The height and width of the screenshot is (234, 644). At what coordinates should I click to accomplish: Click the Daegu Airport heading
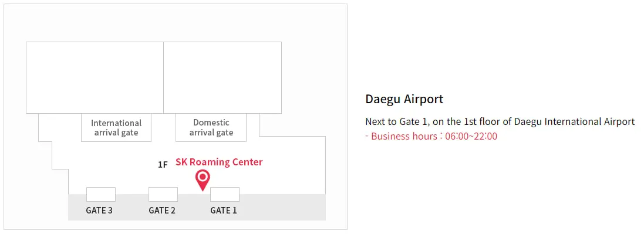coord(404,99)
